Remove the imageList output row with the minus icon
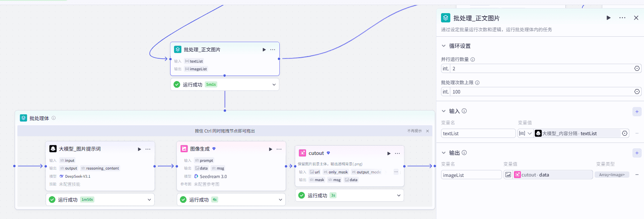644x219 pixels. (637, 175)
